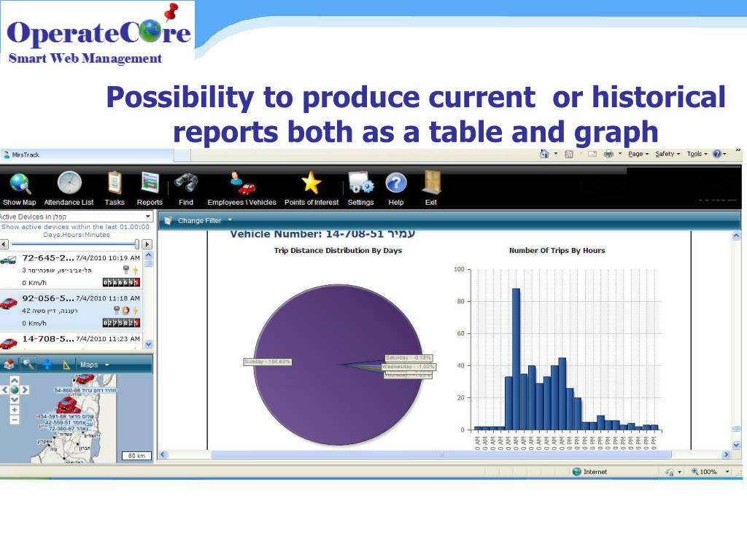Click odometer 0275825 reading

coord(121,323)
